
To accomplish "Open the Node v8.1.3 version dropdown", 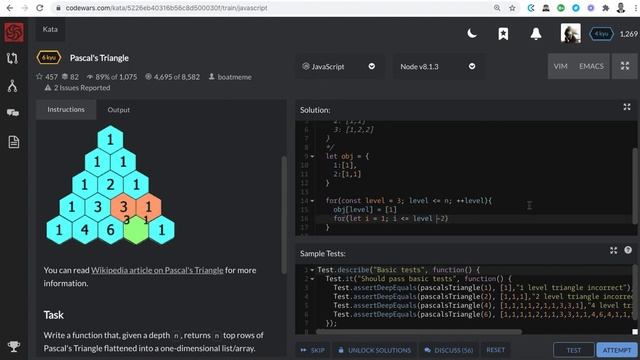I will tap(438, 67).
